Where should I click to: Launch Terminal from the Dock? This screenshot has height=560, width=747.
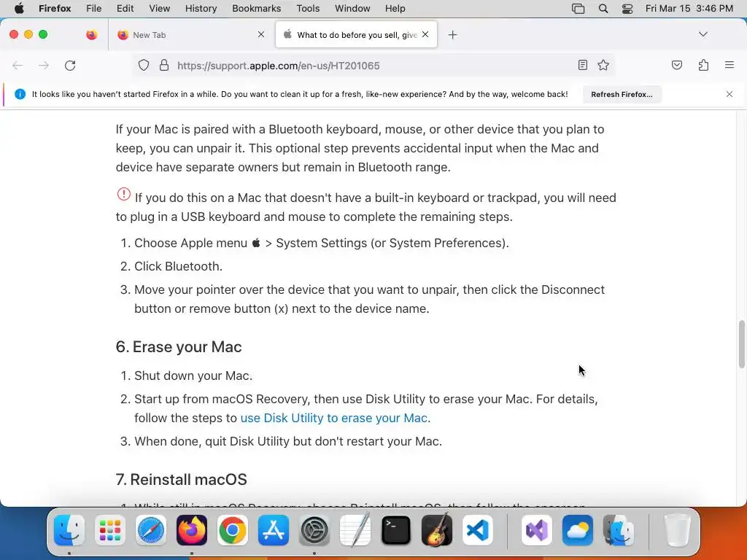(396, 530)
